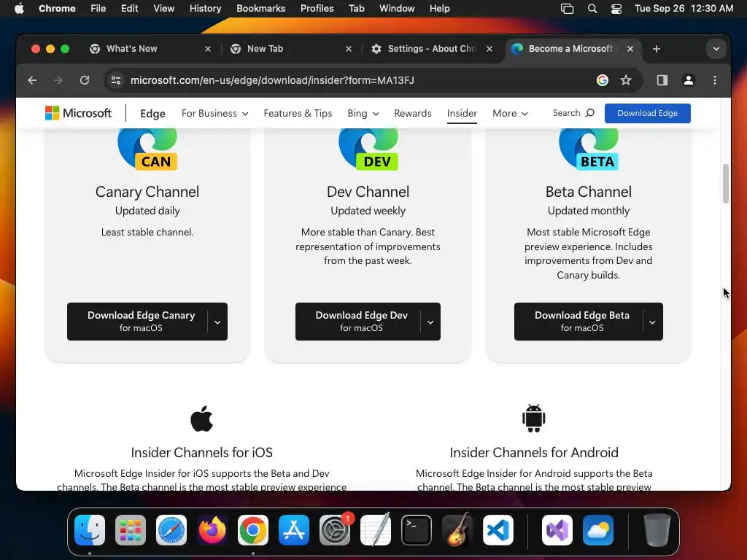Expand Download Edge Dev platform dropdown

(x=430, y=322)
